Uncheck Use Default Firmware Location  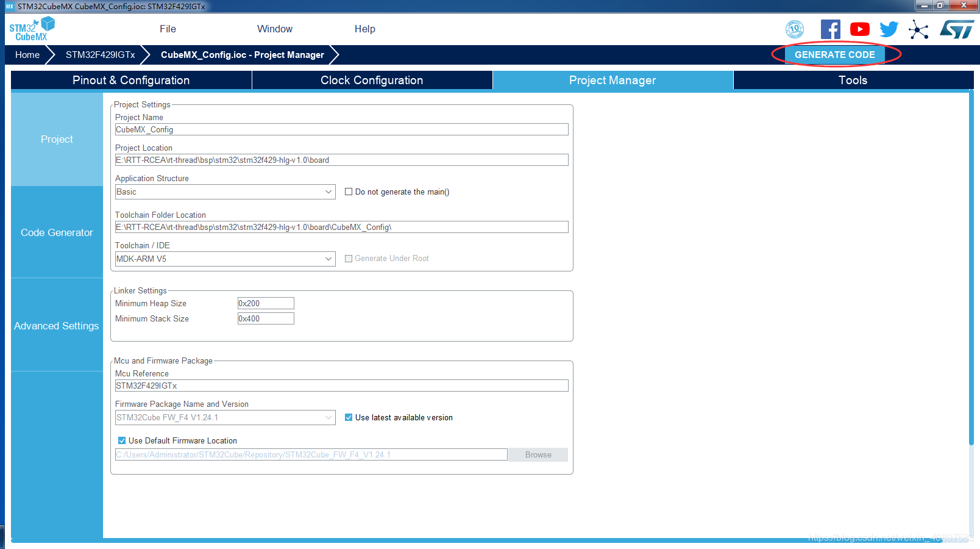[x=122, y=440]
